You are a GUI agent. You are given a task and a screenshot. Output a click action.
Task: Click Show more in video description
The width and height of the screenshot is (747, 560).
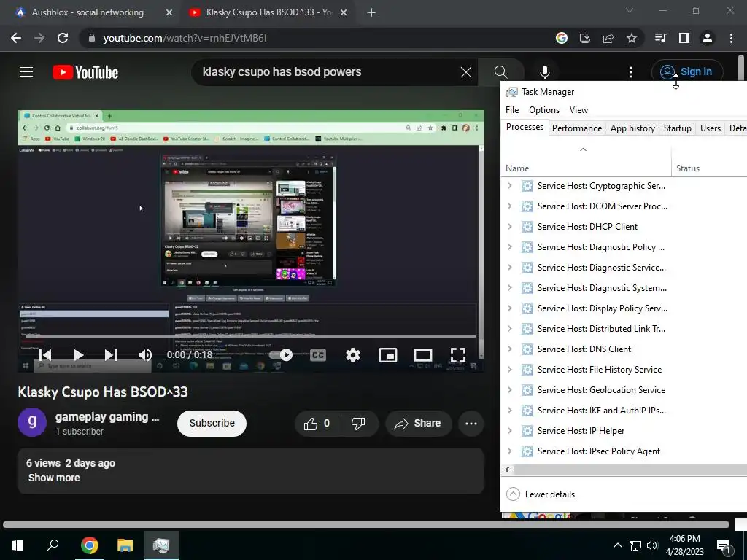pos(54,478)
